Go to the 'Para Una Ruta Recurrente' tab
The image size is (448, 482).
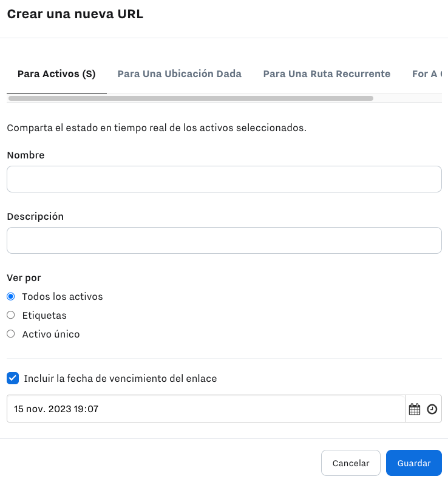[327, 74]
